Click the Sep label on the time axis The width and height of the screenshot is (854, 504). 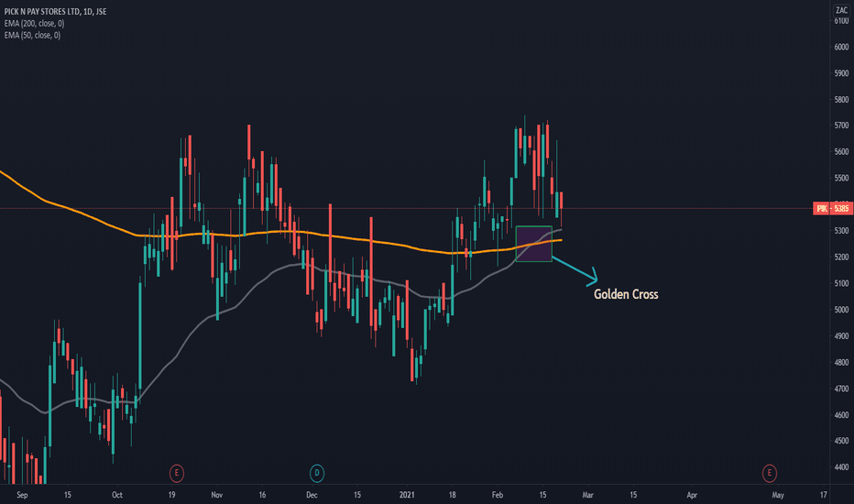(x=22, y=495)
